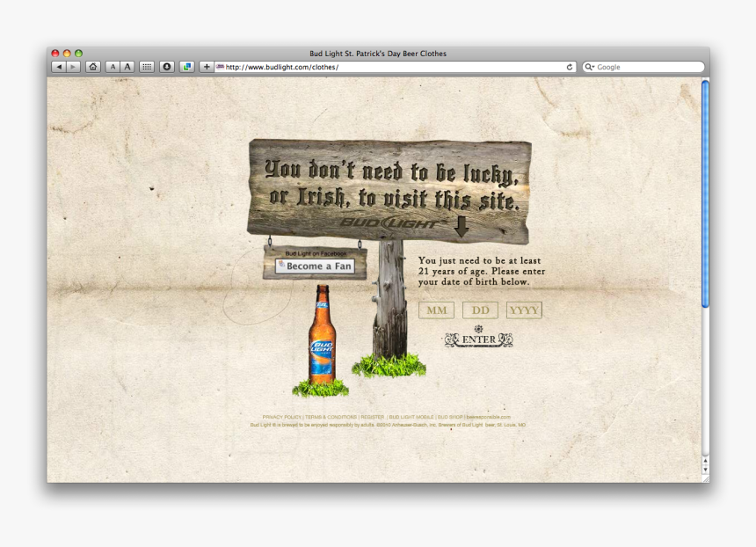The width and height of the screenshot is (756, 547).
Task: Click the 'Bud Light on Facebook' label
Action: [316, 253]
